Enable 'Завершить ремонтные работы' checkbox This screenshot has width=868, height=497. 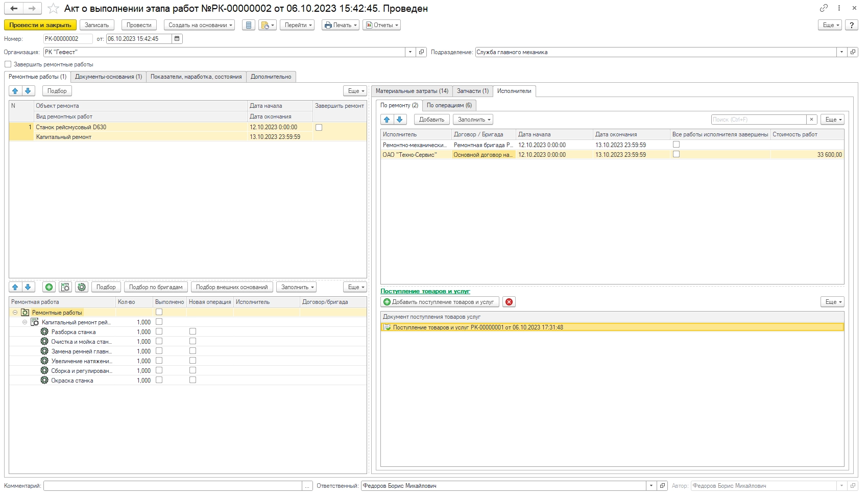point(8,64)
